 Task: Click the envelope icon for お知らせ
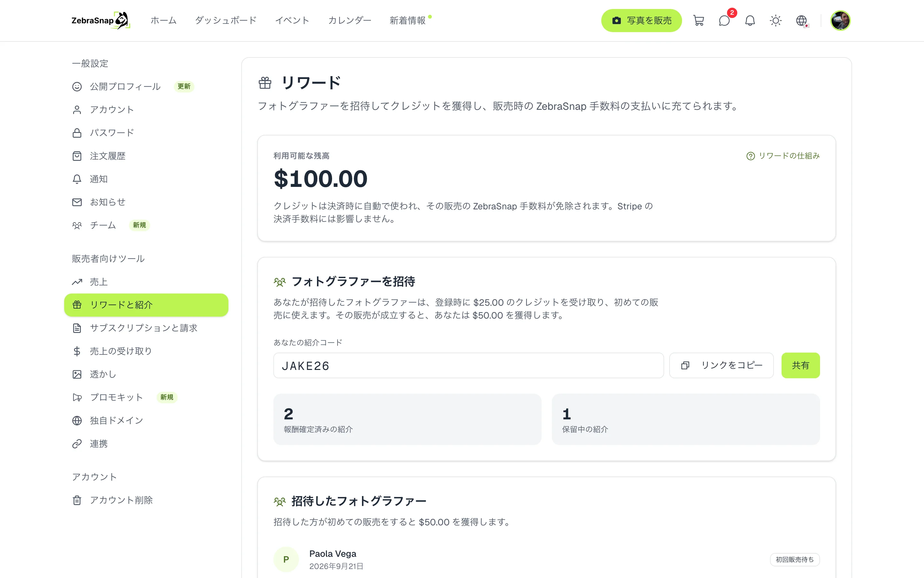(77, 202)
